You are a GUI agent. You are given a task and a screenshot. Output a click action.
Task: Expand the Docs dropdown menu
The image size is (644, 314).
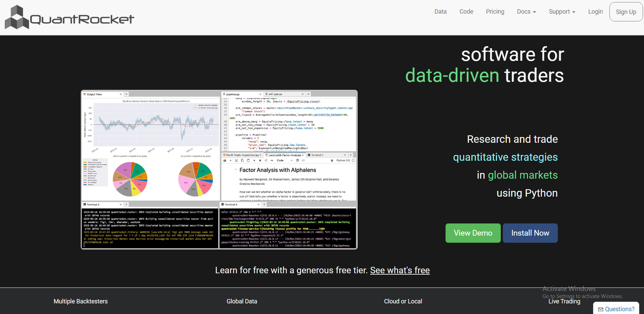pyautogui.click(x=526, y=12)
